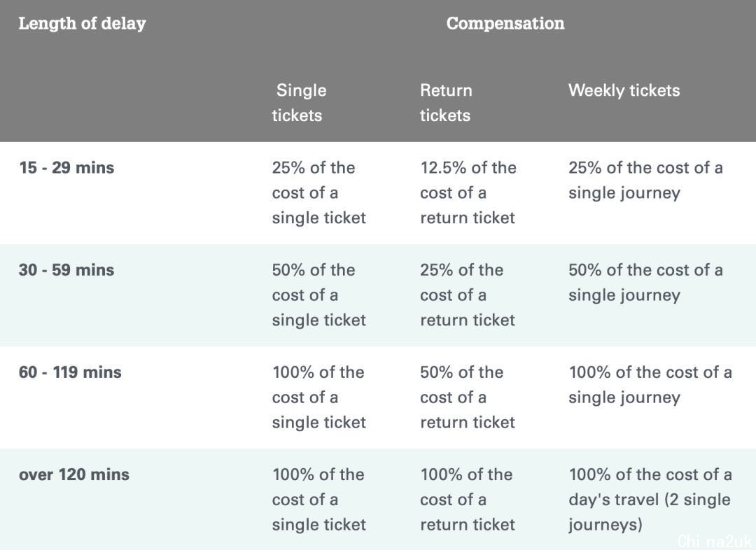Select the "50% of the cost of a single ticket" cell

(318, 295)
